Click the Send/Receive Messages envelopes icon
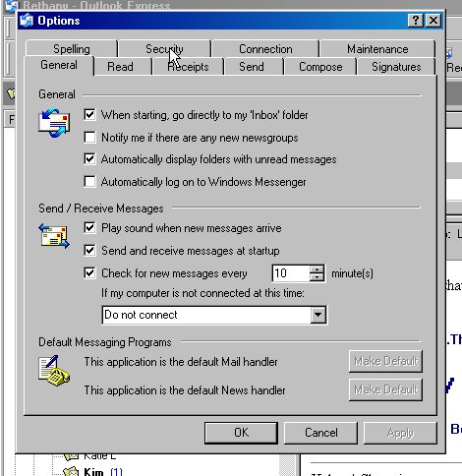Viewport: 462px width, 476px height. (x=54, y=236)
